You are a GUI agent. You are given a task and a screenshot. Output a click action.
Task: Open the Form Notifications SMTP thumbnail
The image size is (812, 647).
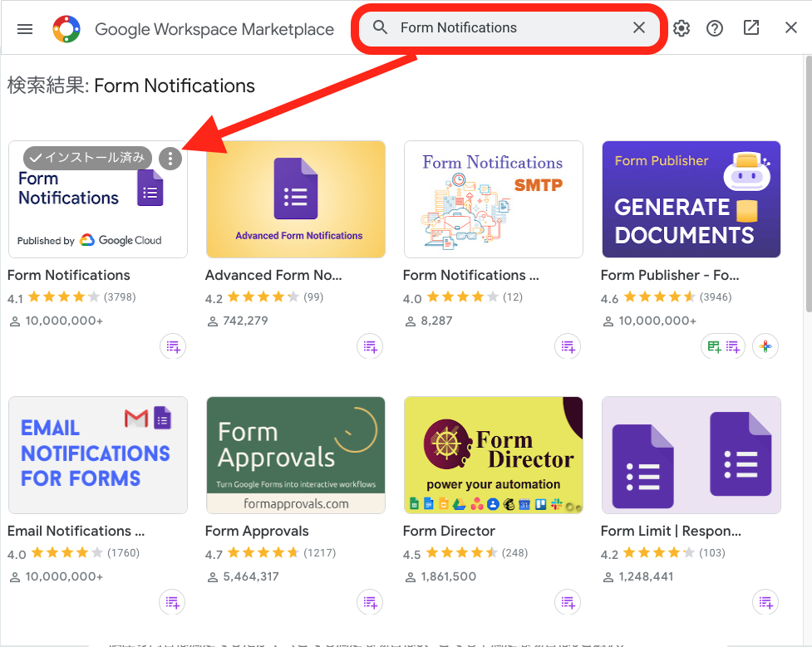(494, 199)
